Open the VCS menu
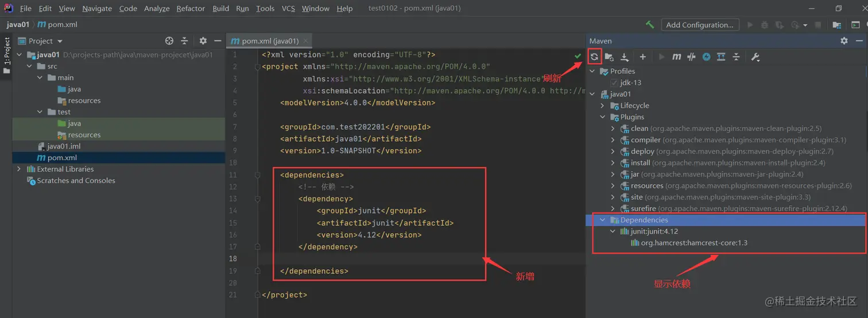 tap(289, 9)
